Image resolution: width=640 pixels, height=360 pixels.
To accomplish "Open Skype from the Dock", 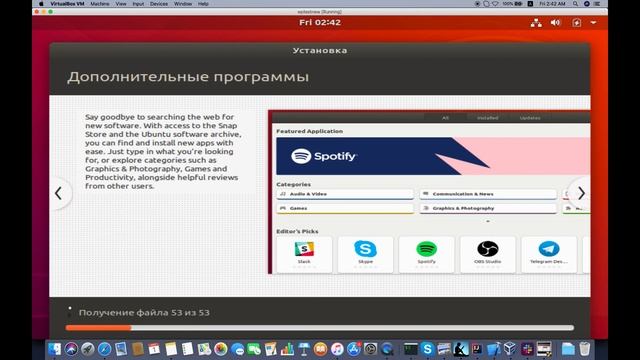I will pos(427,349).
